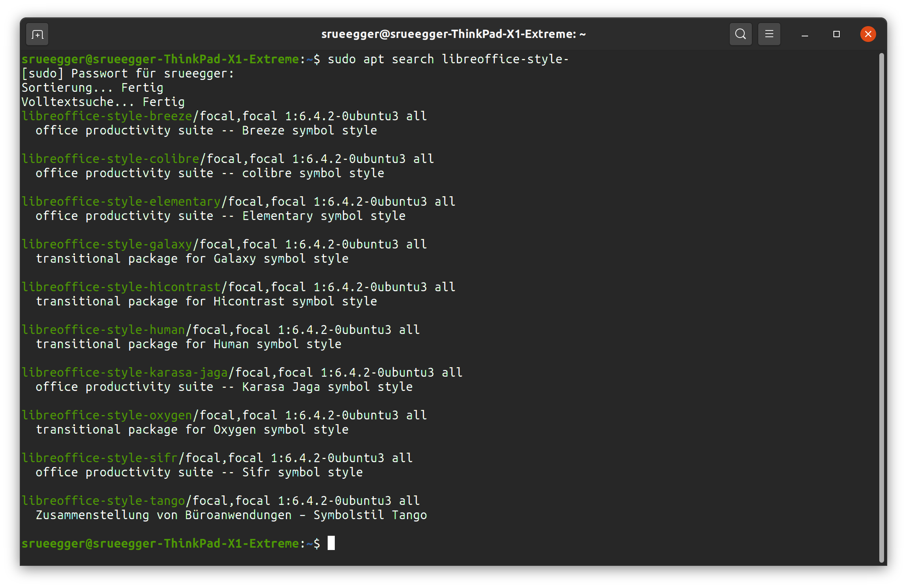This screenshot has height=588, width=907.
Task: Click libreoffice-style-sifr package name
Action: click(100, 458)
